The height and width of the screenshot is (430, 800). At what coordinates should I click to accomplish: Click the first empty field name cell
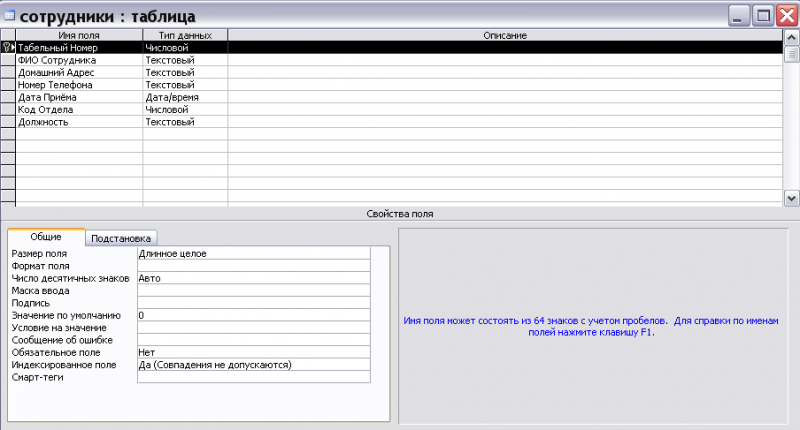[x=80, y=134]
